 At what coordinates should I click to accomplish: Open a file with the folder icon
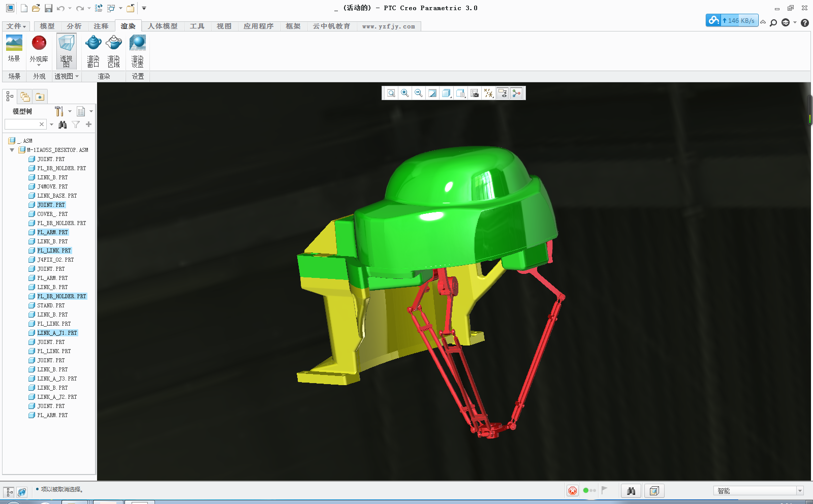point(36,8)
